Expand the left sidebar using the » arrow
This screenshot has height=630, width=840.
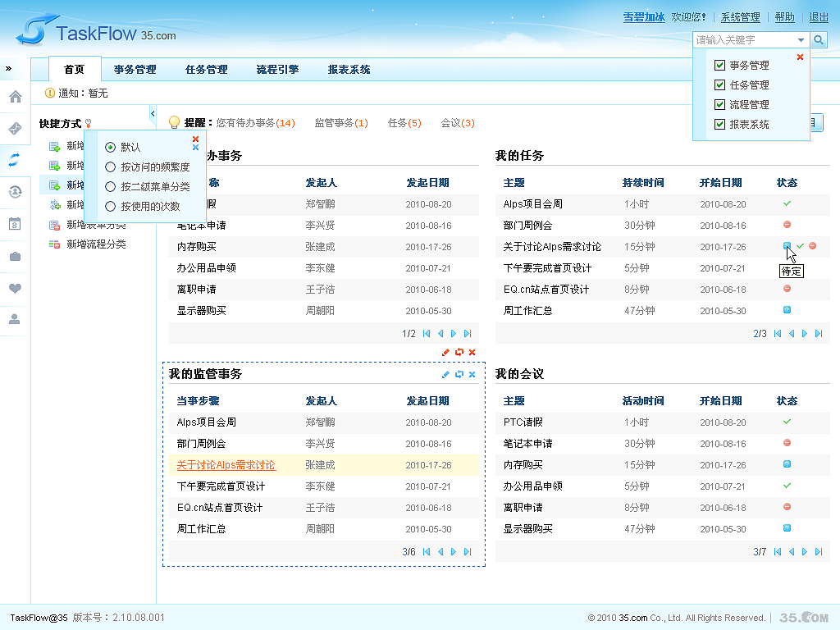click(9, 69)
